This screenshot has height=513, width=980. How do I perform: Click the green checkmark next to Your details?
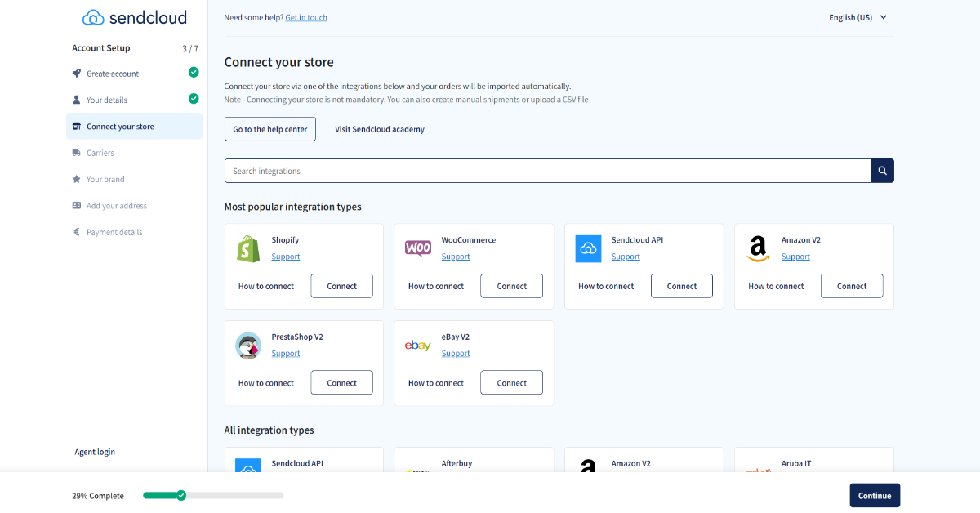pyautogui.click(x=194, y=99)
